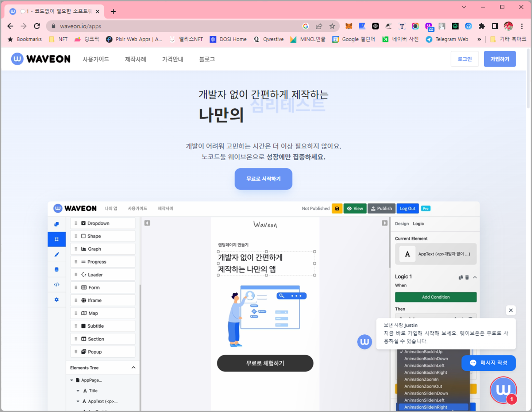The width and height of the screenshot is (532, 412).
Task: Collapse the AppPage tree node
Action: pos(72,380)
